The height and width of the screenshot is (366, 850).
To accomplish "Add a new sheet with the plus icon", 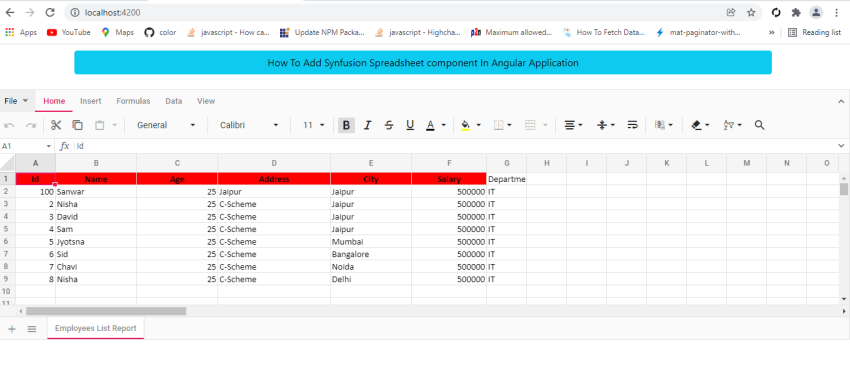I will pos(12,329).
